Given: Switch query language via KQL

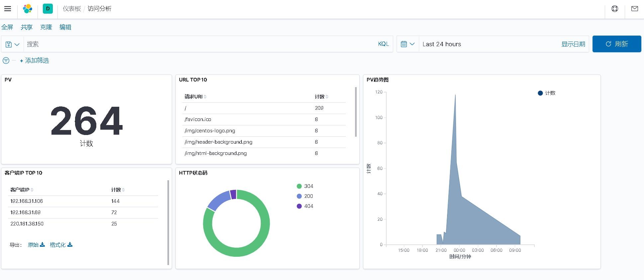Looking at the screenshot, I should click(x=383, y=44).
